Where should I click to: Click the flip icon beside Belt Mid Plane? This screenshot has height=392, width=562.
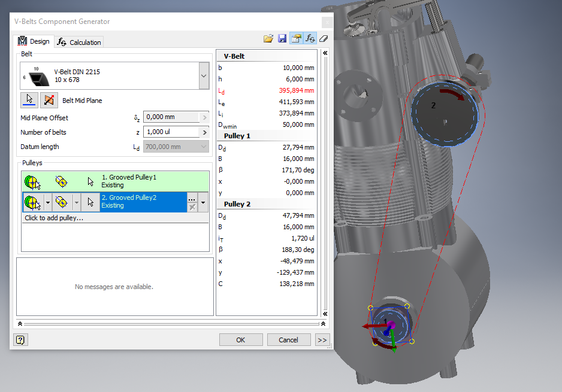point(49,100)
